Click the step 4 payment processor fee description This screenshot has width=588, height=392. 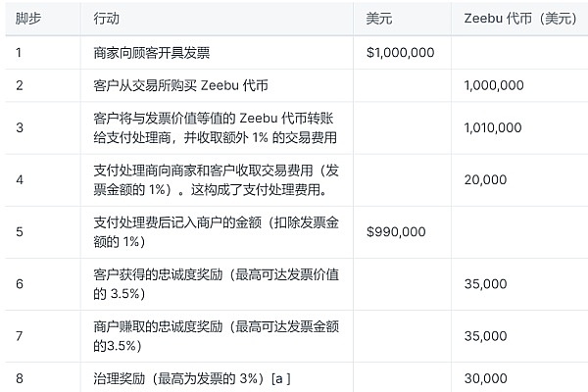[218, 179]
